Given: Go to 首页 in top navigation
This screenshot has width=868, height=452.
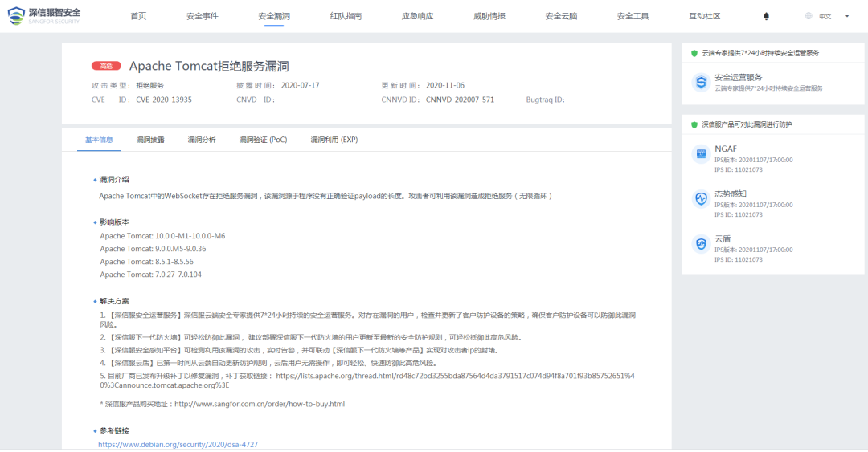Looking at the screenshot, I should 138,16.
